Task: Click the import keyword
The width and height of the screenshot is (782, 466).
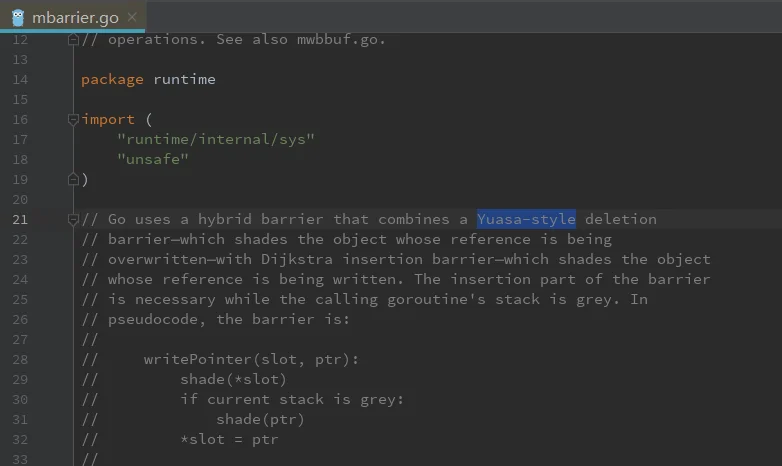Action: (x=108, y=119)
